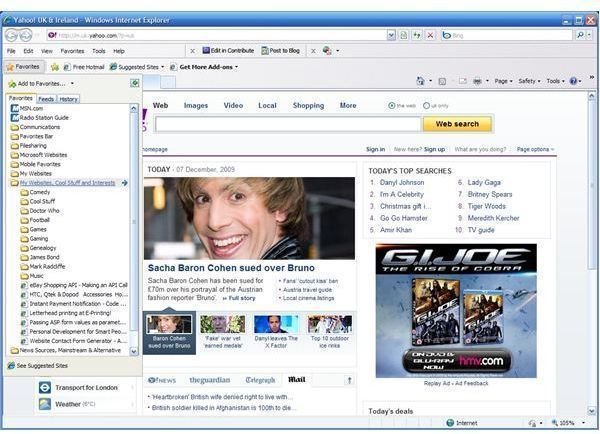
Task: Open the Tools command bar dropdown
Action: (555, 81)
